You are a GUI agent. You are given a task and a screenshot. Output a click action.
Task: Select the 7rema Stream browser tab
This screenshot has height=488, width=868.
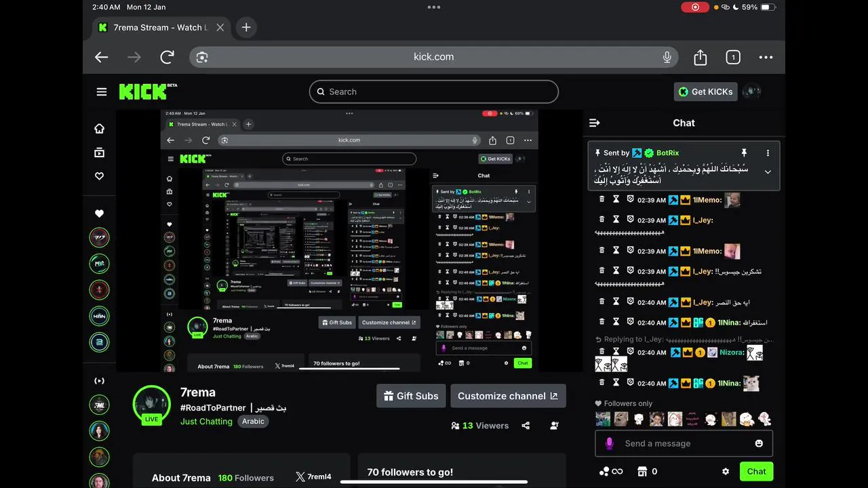[x=161, y=28]
